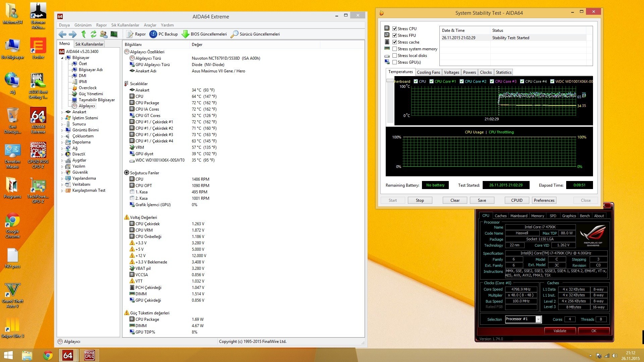Toggle CPU Core #1 graph checkbox
The image size is (644, 362).
pos(432,81)
